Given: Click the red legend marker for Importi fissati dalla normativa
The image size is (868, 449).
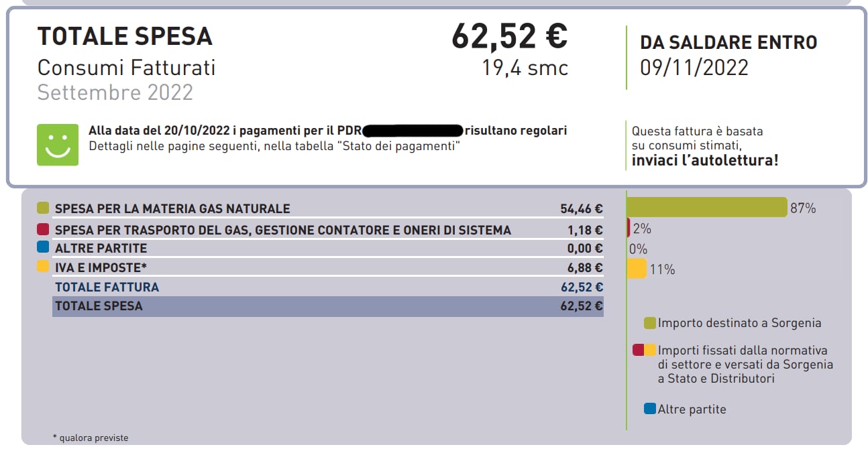Looking at the screenshot, I should 638,350.
